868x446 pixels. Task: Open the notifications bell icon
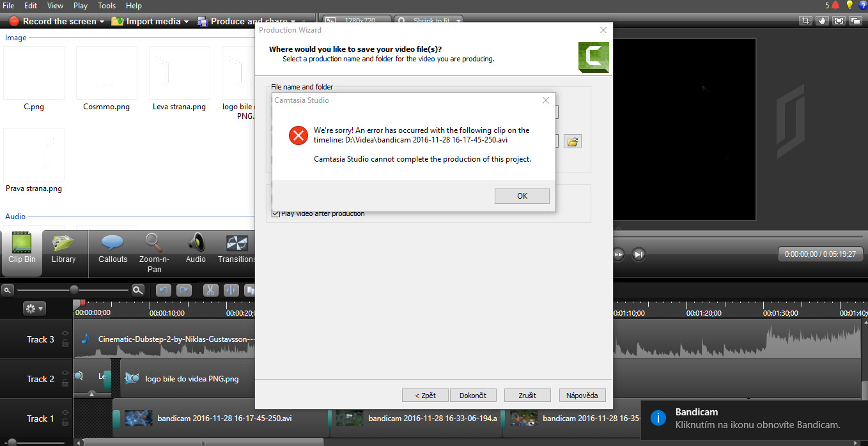[835, 5]
